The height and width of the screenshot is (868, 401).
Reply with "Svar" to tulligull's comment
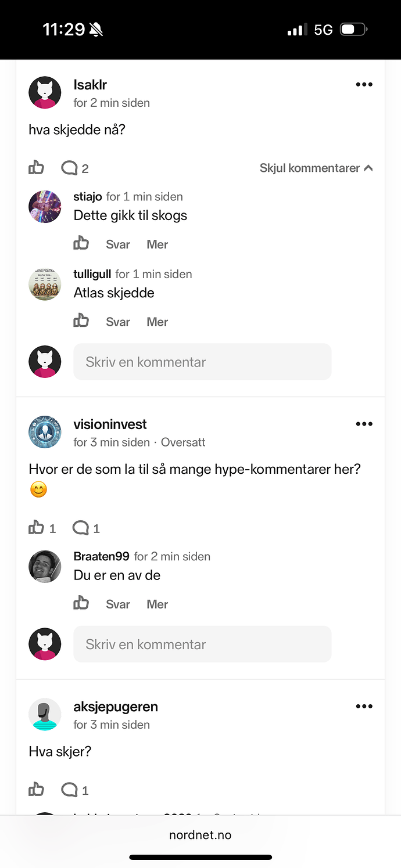click(117, 322)
